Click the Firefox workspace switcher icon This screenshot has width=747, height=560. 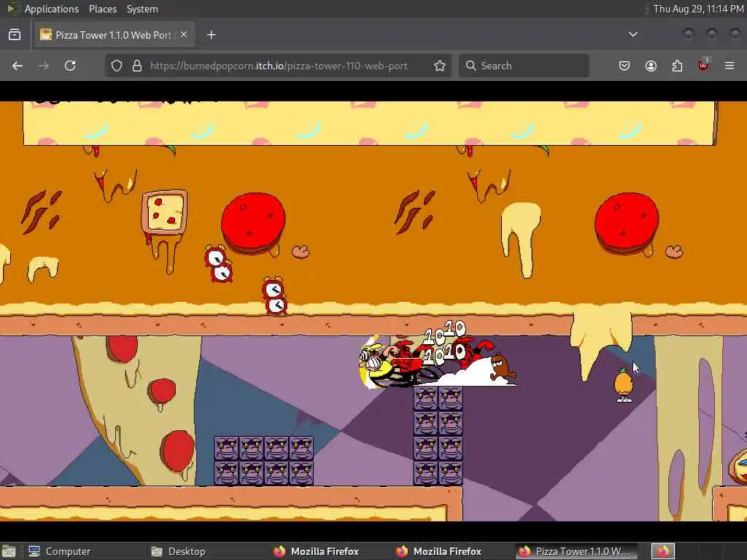pyautogui.click(x=662, y=551)
